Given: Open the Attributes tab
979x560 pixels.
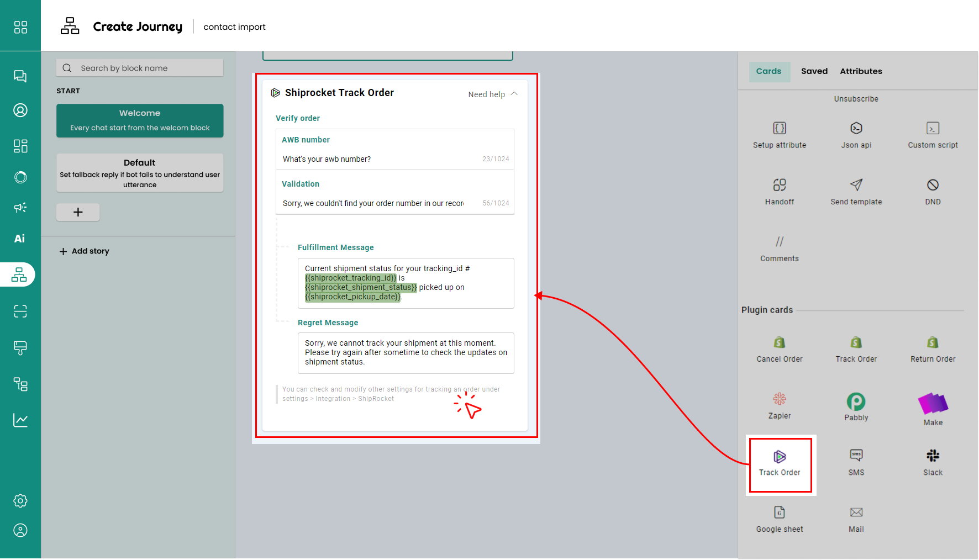Looking at the screenshot, I should [861, 71].
